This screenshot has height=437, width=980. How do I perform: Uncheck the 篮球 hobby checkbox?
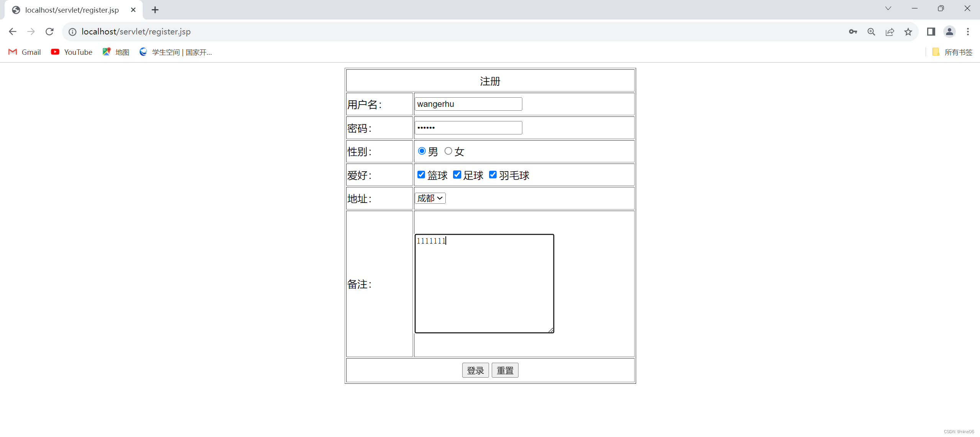pyautogui.click(x=421, y=175)
